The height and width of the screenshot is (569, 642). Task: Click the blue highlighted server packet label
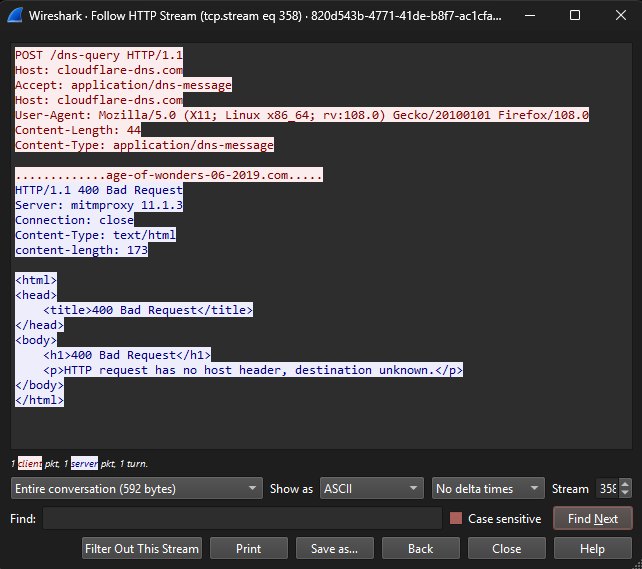(x=84, y=464)
